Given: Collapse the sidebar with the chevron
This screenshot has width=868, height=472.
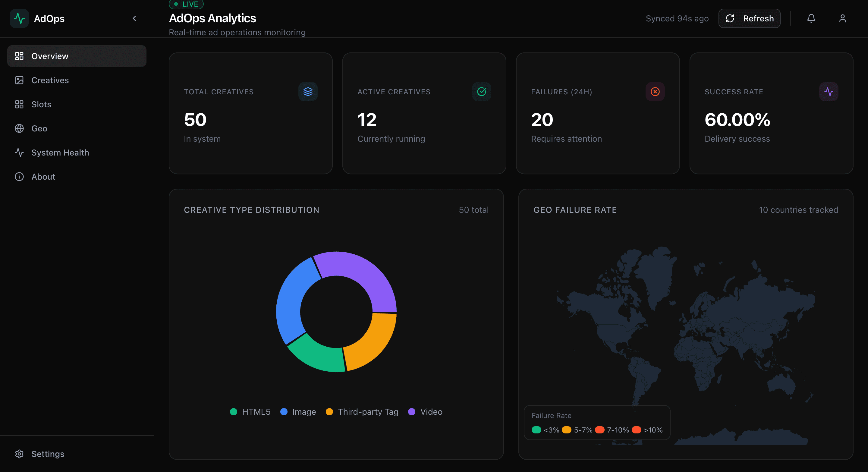Looking at the screenshot, I should pos(134,18).
